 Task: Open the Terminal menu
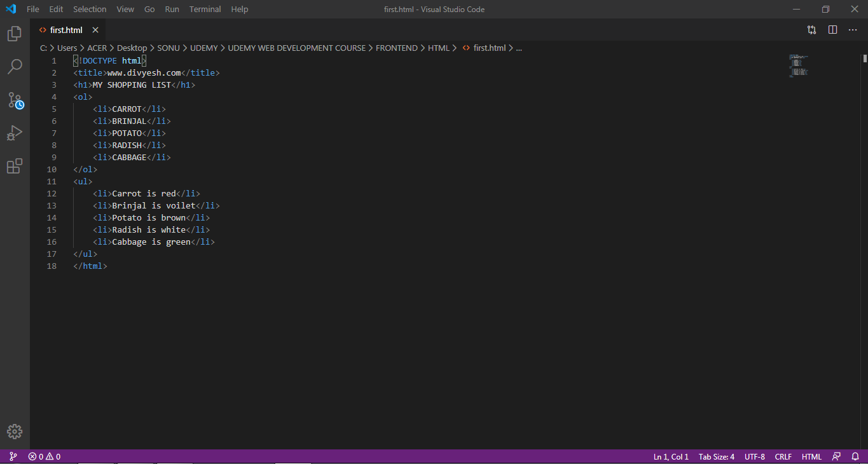[205, 9]
